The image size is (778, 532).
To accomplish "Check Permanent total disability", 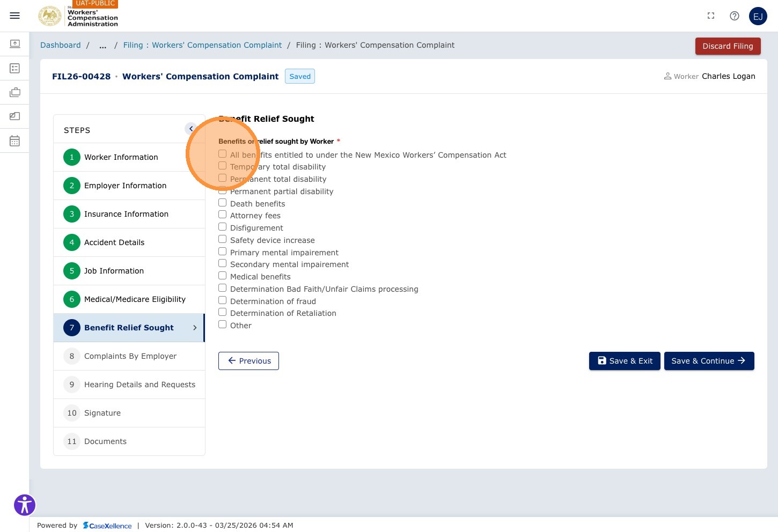I will click(x=222, y=178).
